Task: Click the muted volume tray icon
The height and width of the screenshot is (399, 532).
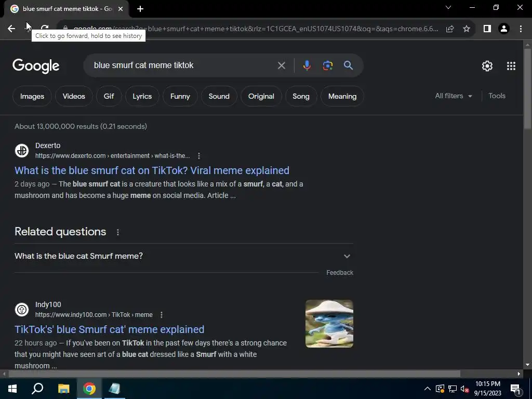Action: pyautogui.click(x=465, y=389)
